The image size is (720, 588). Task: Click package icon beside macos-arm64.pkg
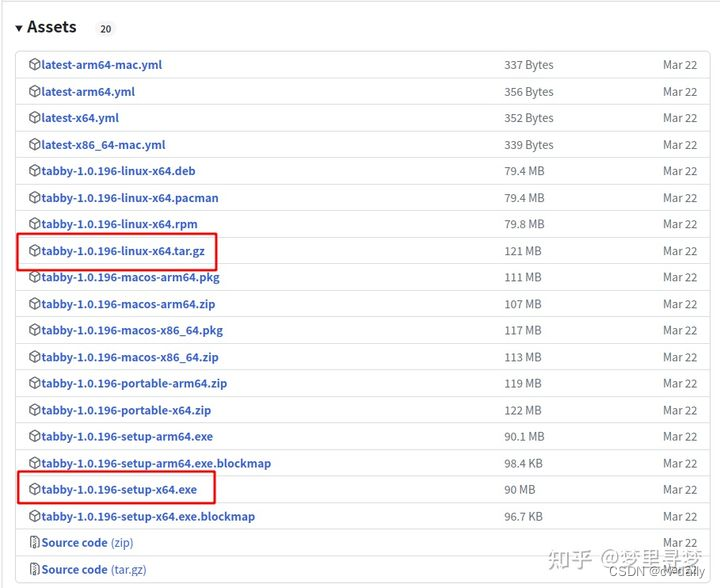[34, 277]
